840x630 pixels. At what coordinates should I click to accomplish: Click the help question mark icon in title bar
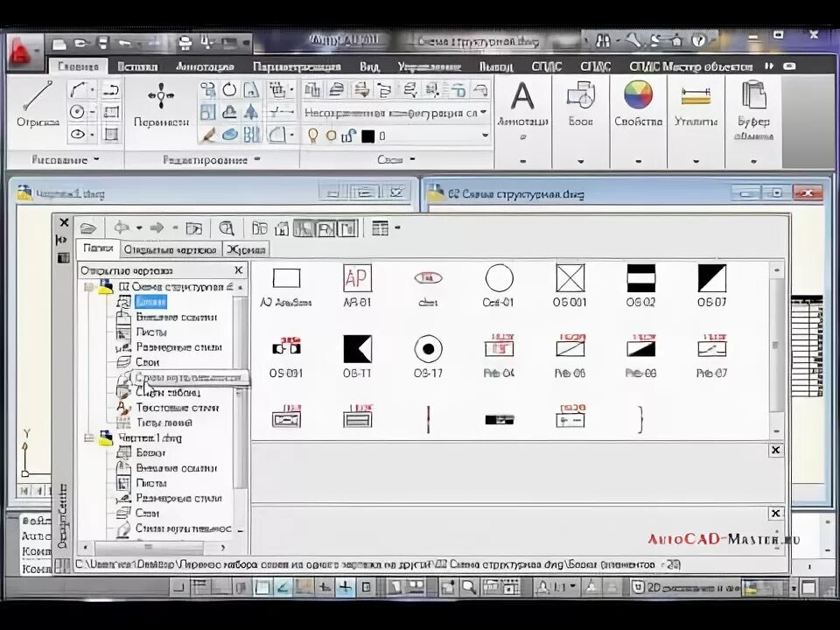coord(698,40)
